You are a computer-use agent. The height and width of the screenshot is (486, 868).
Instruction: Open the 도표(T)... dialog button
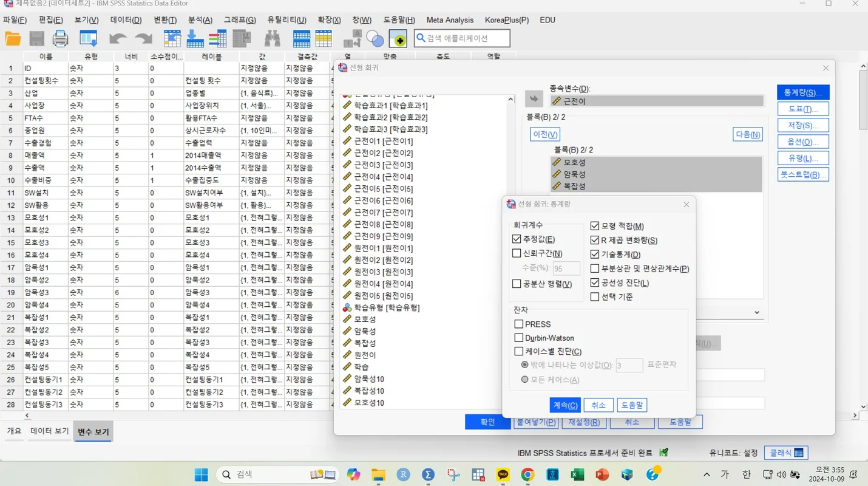(x=802, y=109)
